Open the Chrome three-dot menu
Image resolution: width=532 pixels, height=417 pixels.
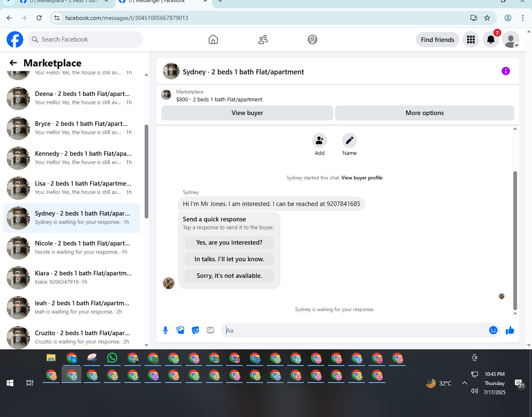click(523, 18)
